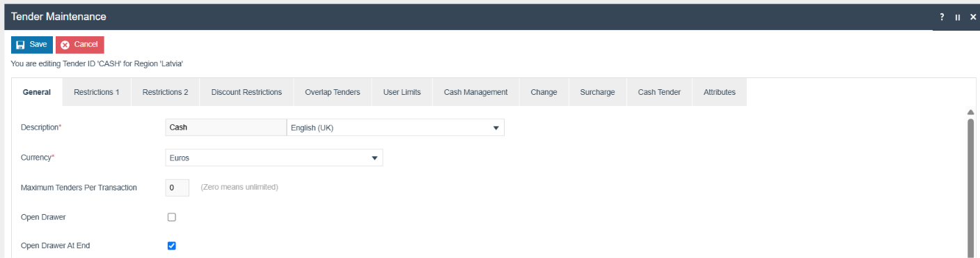Open the Change tab
The height and width of the screenshot is (258, 980).
544,92
